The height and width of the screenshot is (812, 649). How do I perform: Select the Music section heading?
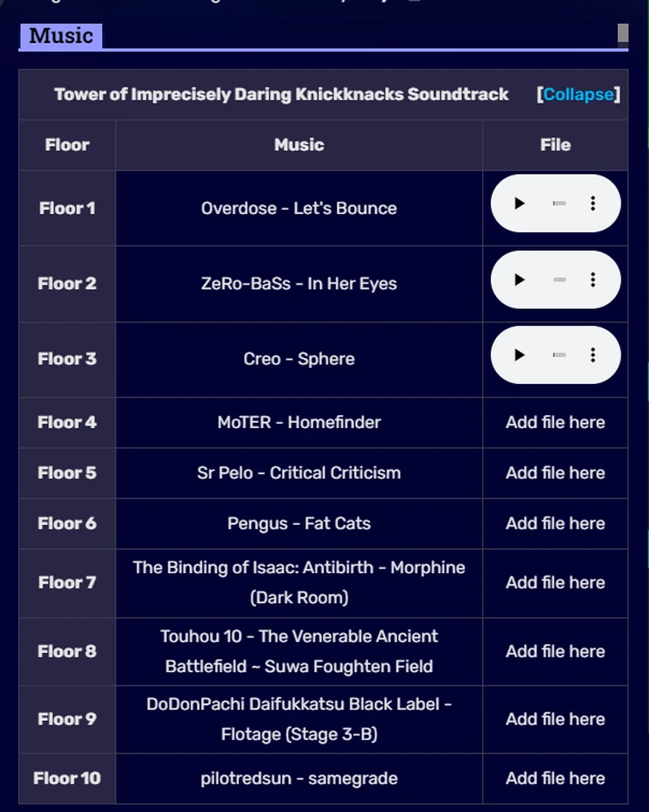(x=60, y=36)
